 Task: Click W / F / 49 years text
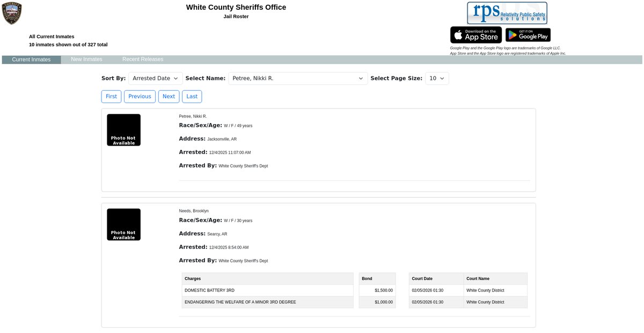(x=238, y=126)
